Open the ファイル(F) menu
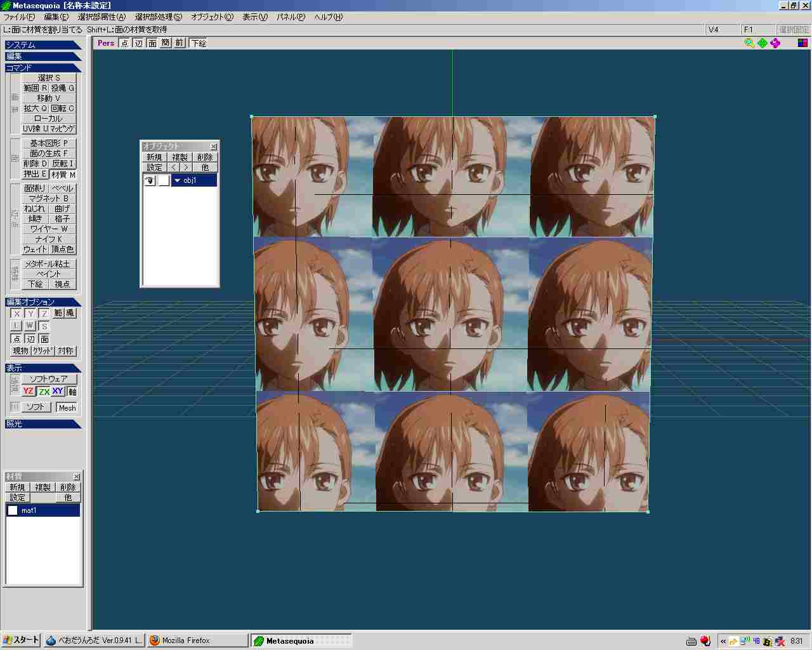 [19, 17]
